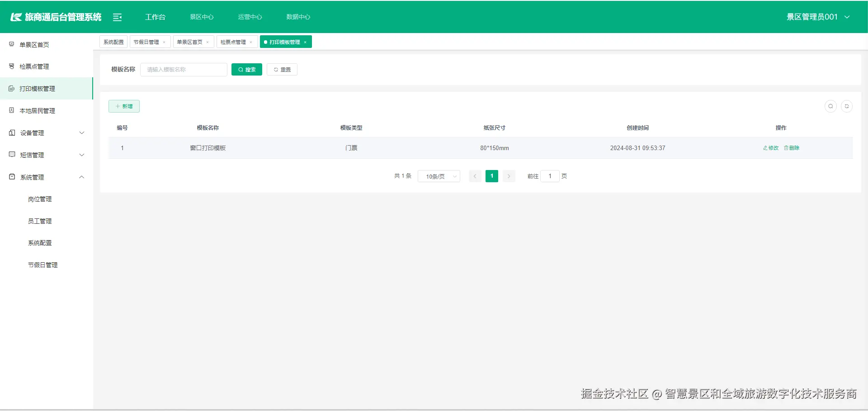Open sidebar 系统配置 submenu item

[40, 243]
